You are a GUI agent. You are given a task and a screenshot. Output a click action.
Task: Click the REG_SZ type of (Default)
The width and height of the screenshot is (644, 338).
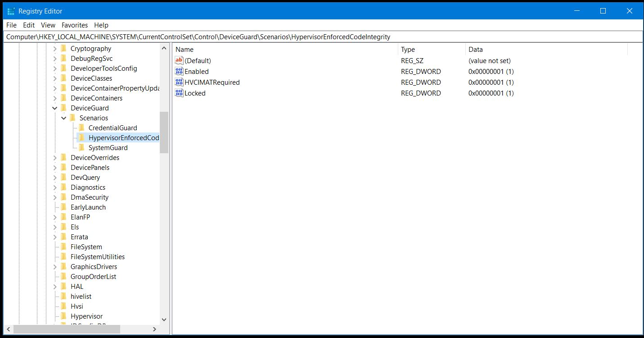pyautogui.click(x=412, y=60)
